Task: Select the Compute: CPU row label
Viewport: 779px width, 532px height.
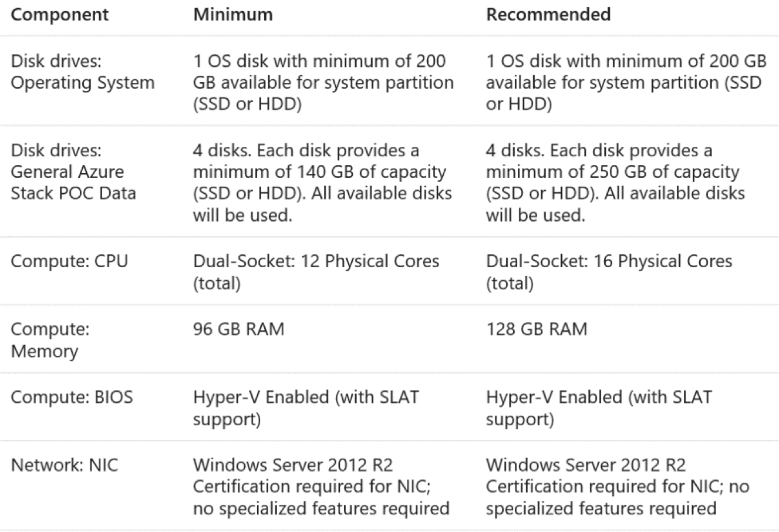Action: 69,261
